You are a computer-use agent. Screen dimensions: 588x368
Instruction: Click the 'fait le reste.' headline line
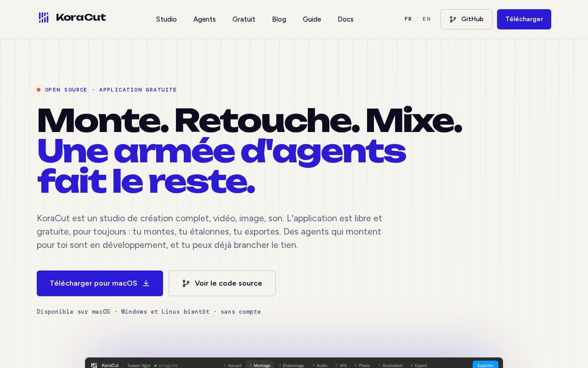click(146, 182)
